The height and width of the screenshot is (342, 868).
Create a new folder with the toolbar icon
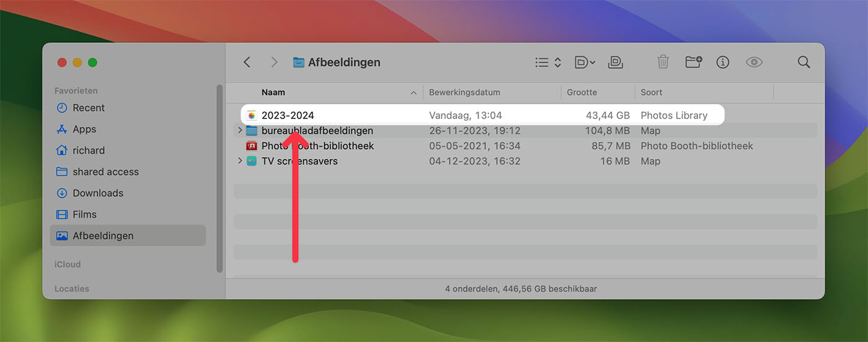(x=693, y=62)
